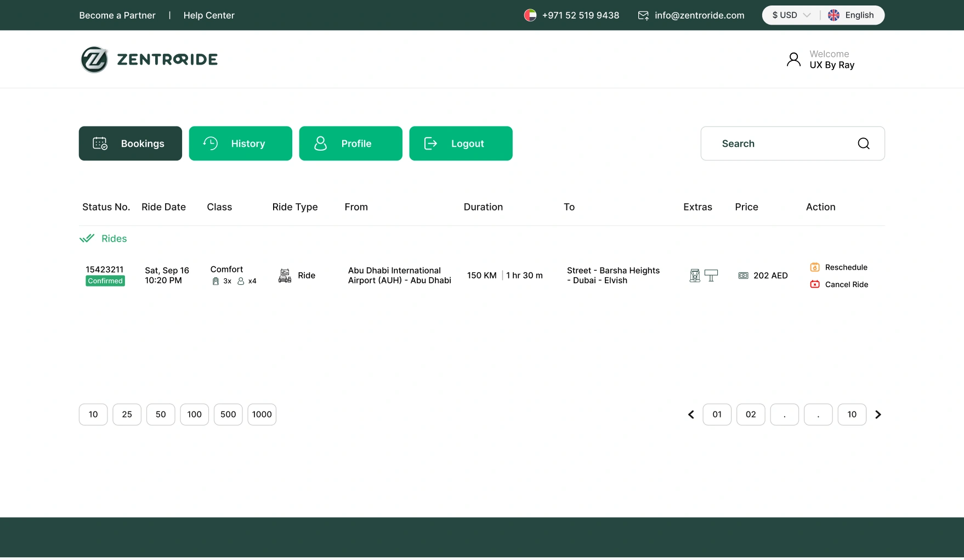This screenshot has width=964, height=560.
Task: Click the passenger count icon under Comfort
Action: pos(241,281)
